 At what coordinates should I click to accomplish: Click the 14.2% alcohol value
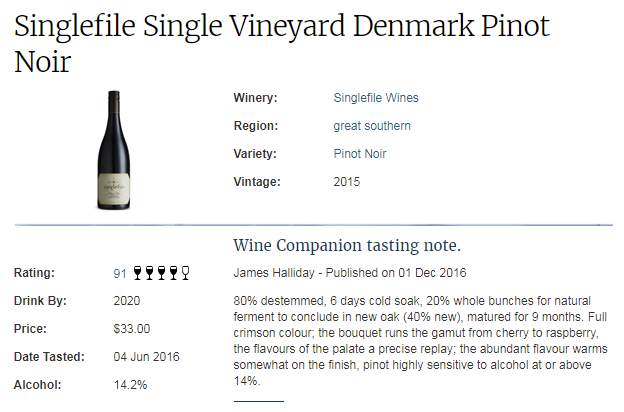[x=130, y=385]
